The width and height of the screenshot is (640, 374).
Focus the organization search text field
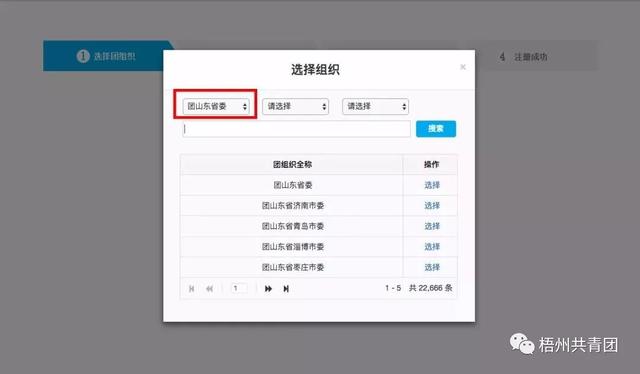coord(296,129)
